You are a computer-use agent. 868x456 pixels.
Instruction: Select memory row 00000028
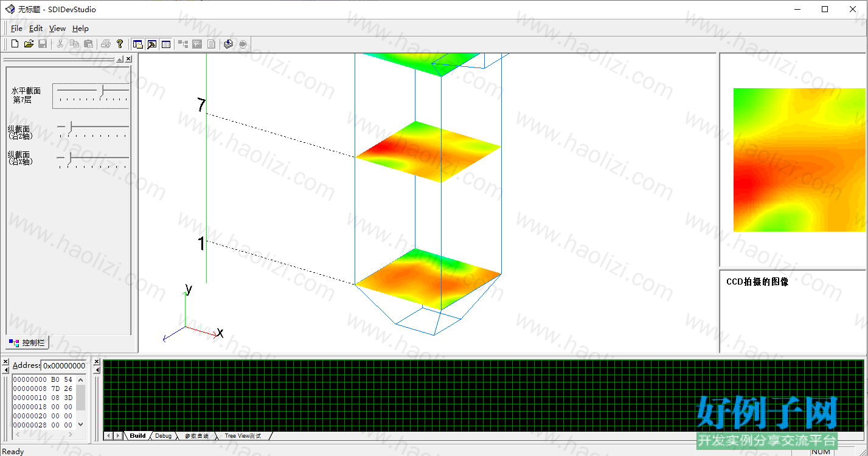point(43,425)
